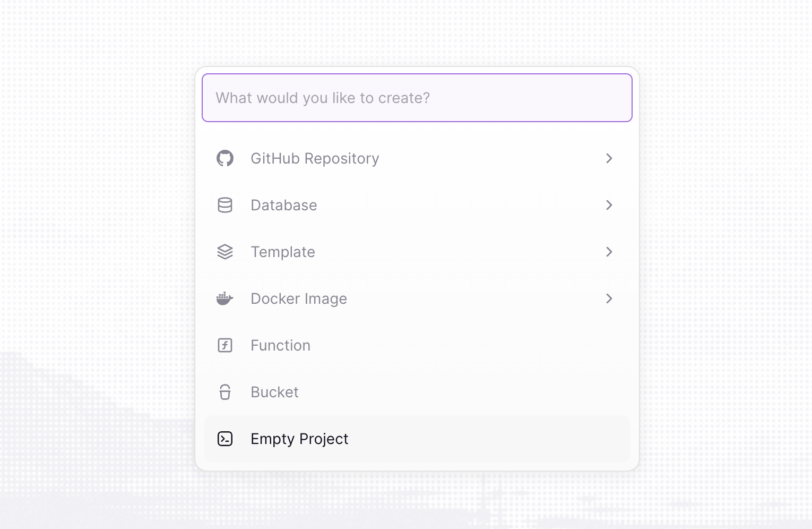Expand the Docker Image chevron

click(609, 298)
